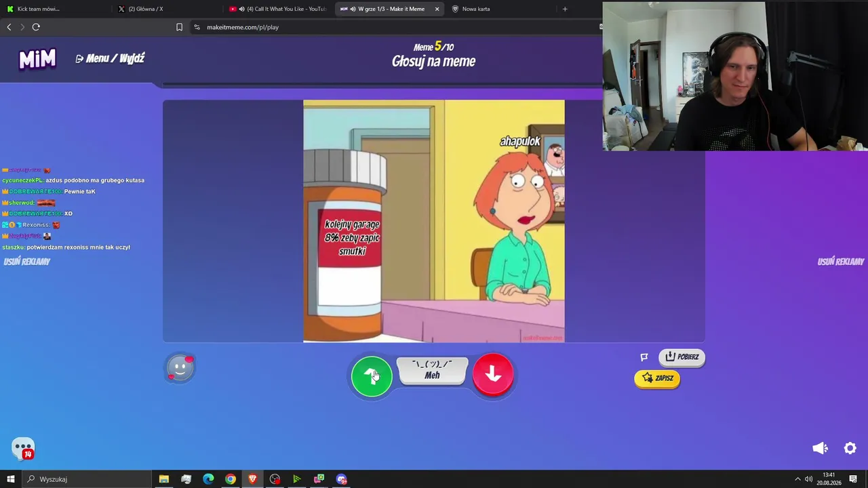The height and width of the screenshot is (488, 868).
Task: Open the game chat bubble icon
Action: click(23, 449)
